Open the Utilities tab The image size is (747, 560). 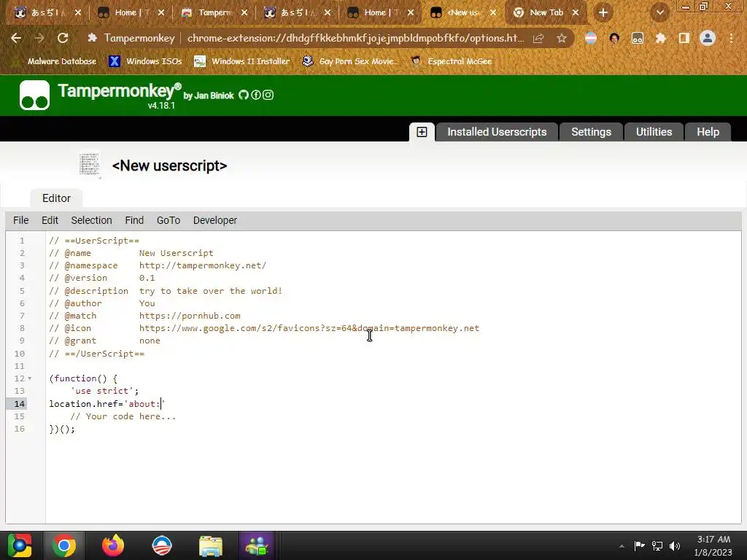[x=654, y=132]
